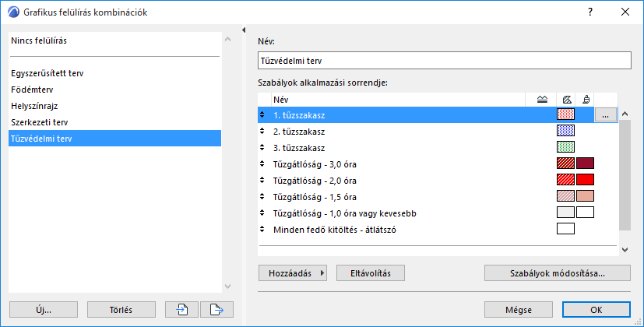This screenshot has width=644, height=327.
Task: Click the fill type column header icon
Action: pyautogui.click(x=566, y=99)
